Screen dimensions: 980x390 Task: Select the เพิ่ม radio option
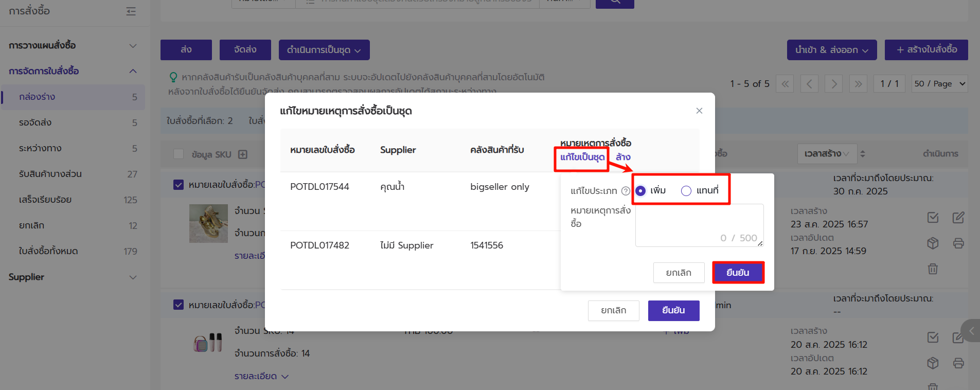tap(640, 191)
